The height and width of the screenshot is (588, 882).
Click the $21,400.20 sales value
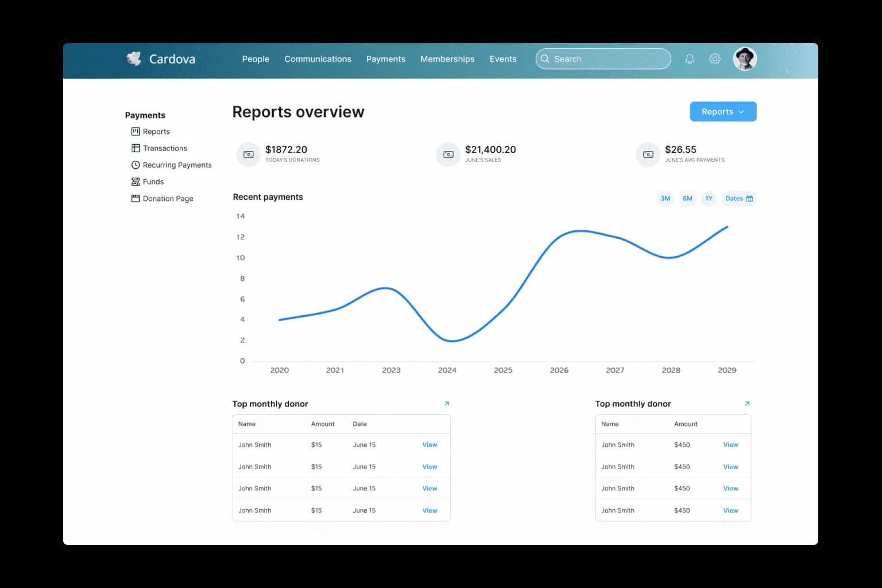490,149
